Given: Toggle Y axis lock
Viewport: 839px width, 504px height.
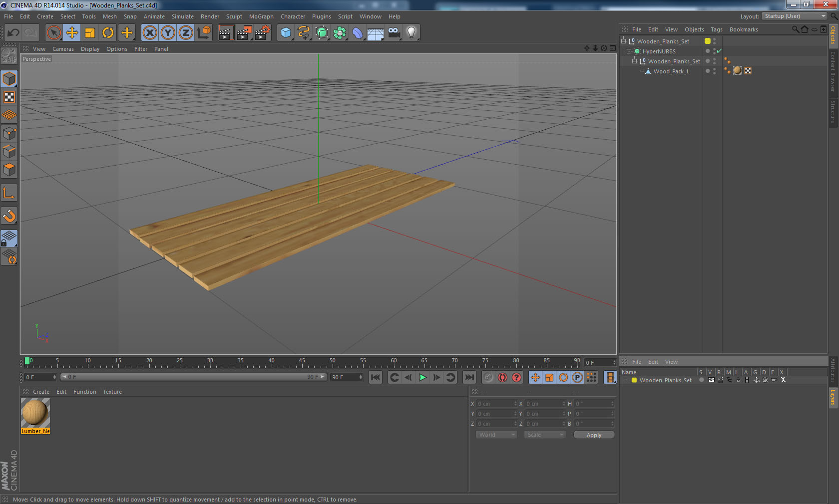Looking at the screenshot, I should pyautogui.click(x=168, y=33).
